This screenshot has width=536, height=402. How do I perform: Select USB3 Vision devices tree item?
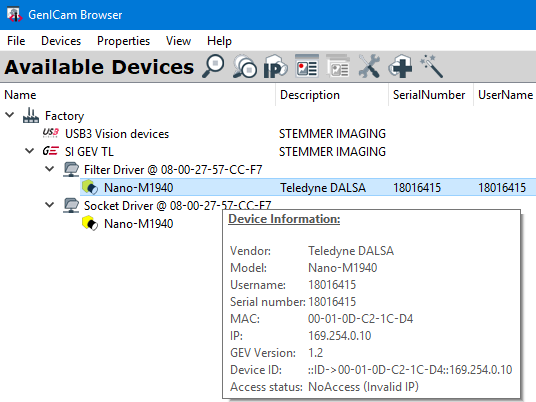117,134
